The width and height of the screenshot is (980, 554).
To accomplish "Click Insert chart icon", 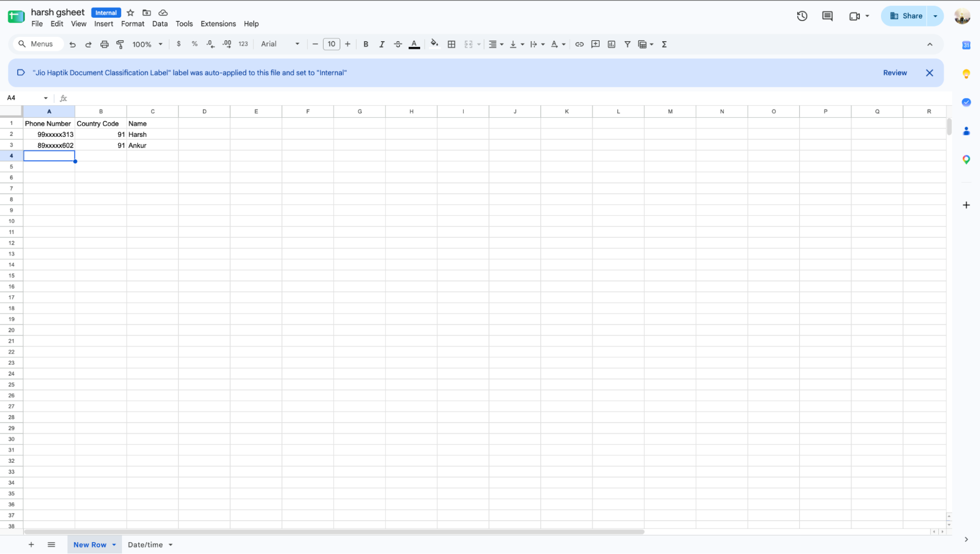I will [611, 44].
